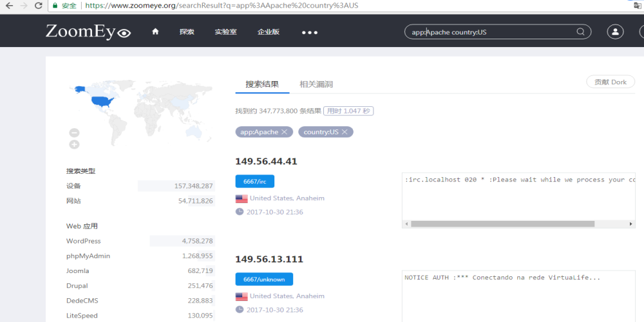This screenshot has width=644, height=322.
Task: Click location under 149.56.13.111
Action: click(287, 296)
